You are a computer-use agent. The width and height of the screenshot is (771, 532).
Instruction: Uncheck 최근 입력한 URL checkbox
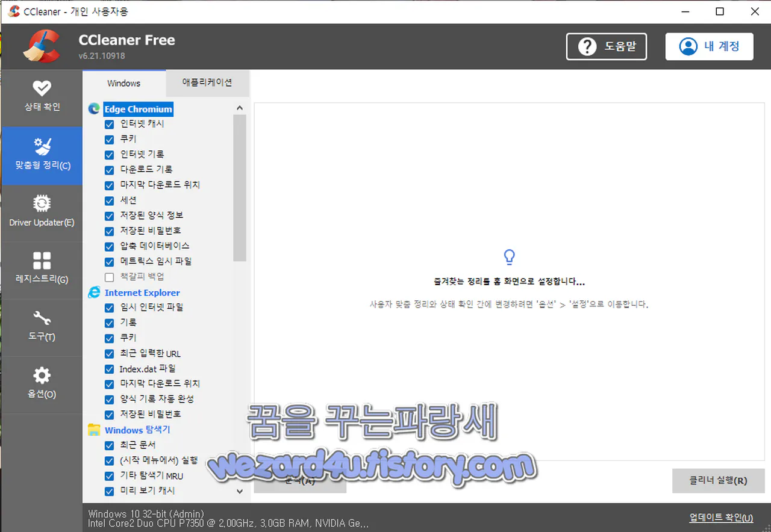[109, 354]
